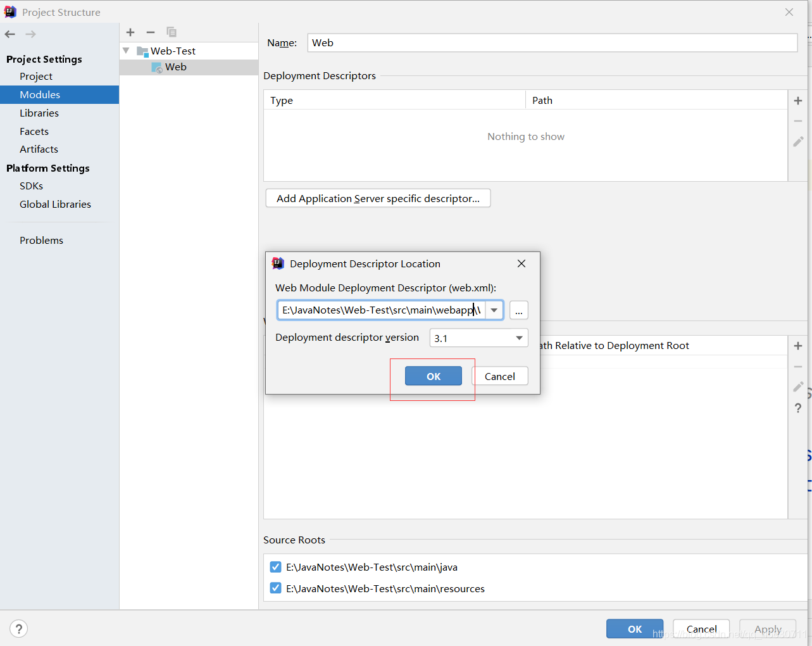The height and width of the screenshot is (646, 812).
Task: Open web resource directory help question mark
Action: (798, 408)
